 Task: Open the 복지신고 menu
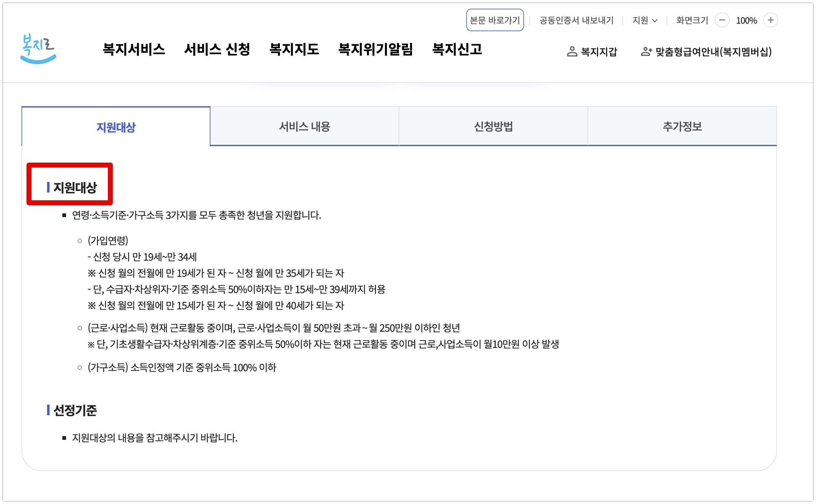click(457, 50)
